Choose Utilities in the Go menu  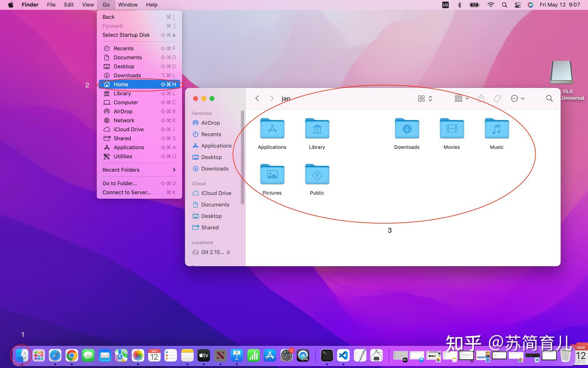(139, 156)
